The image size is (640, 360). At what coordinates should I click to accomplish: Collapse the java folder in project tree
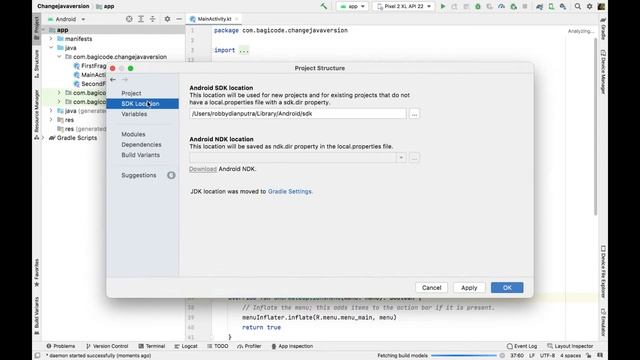click(51, 48)
